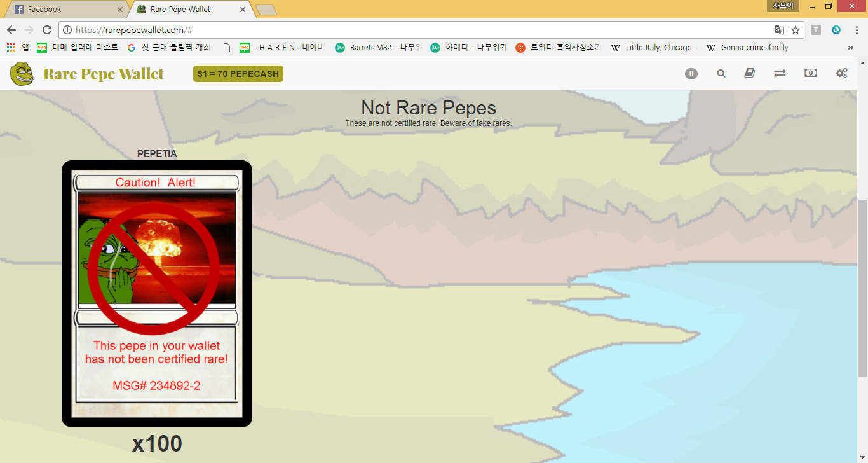Screen dimensions: 868x463
Task: Open the Chrome three-dot menu
Action: 856,30
